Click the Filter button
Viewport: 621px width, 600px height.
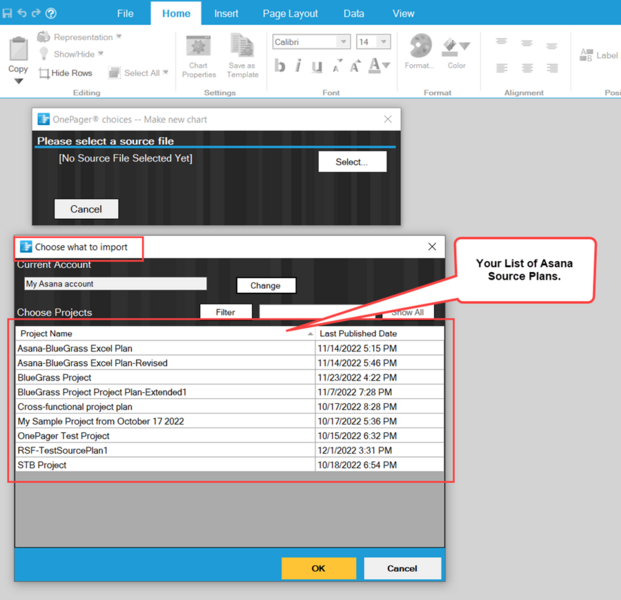[x=225, y=312]
